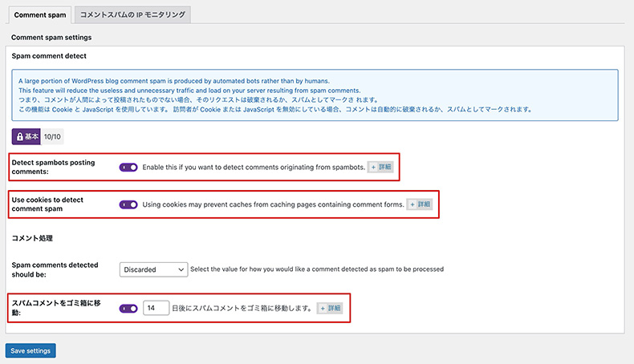Click the days input field showing 14
This screenshot has height=364, width=634.
tap(156, 308)
